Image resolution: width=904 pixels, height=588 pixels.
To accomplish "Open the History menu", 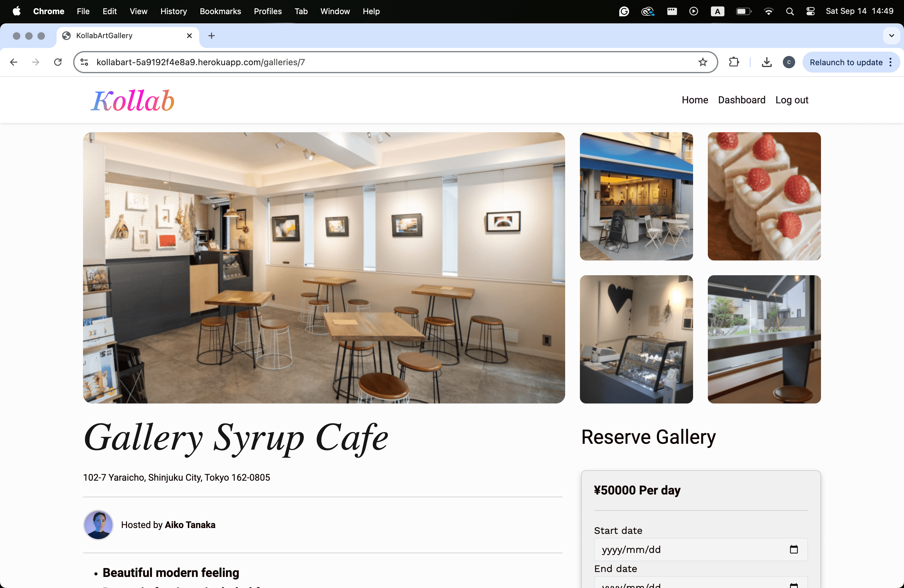I will tap(173, 11).
